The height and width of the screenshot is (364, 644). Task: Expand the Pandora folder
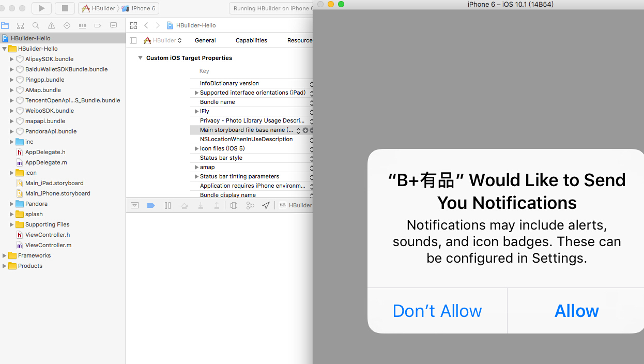pos(12,204)
